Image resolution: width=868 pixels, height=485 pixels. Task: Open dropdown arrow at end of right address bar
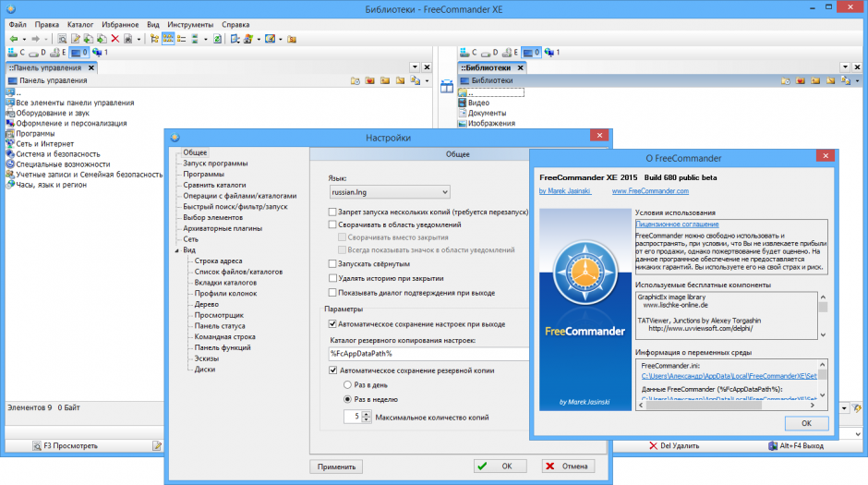(x=858, y=81)
